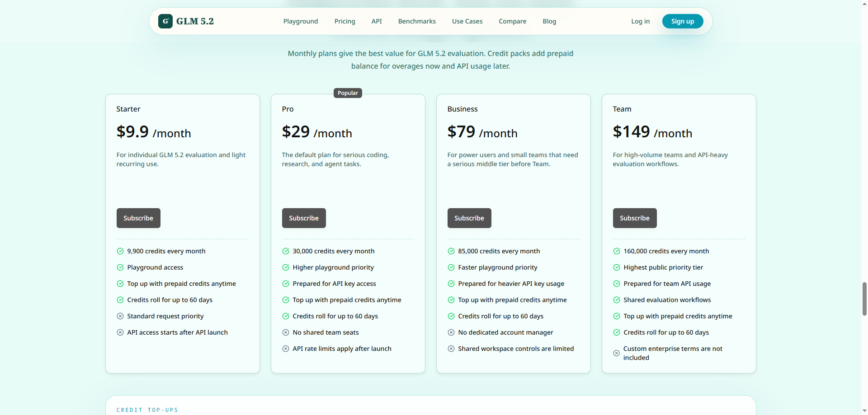This screenshot has height=415, width=868.
Task: Click Starter's Top up check icon
Action: (x=120, y=284)
